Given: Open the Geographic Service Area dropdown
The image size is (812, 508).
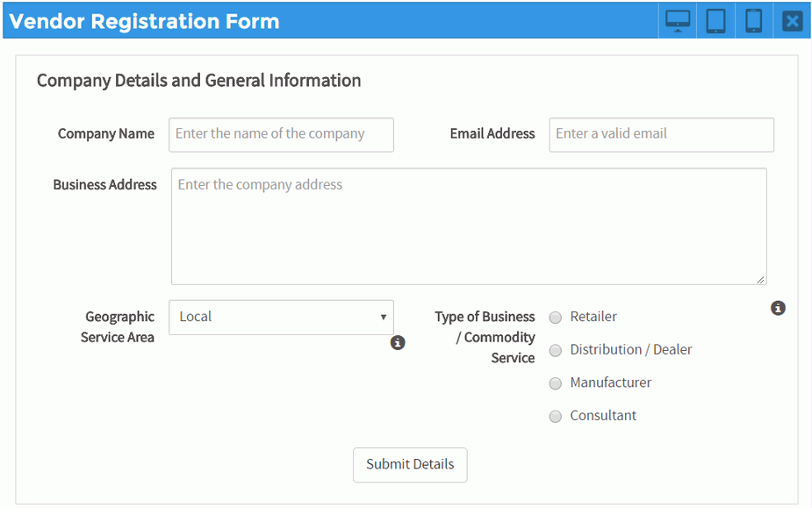Looking at the screenshot, I should pyautogui.click(x=281, y=317).
